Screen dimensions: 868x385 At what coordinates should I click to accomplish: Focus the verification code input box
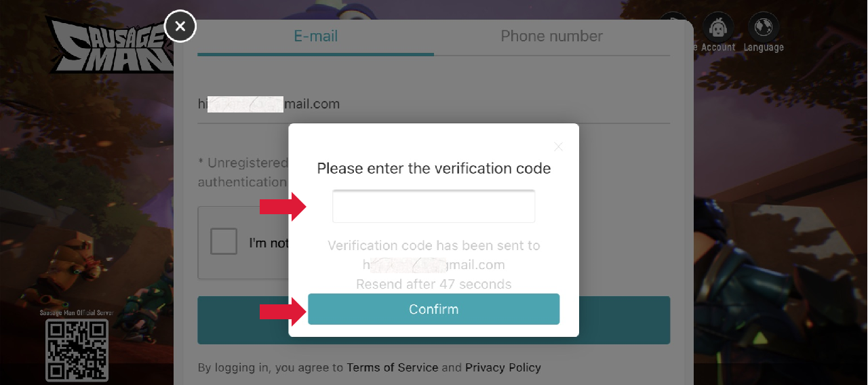(x=433, y=206)
